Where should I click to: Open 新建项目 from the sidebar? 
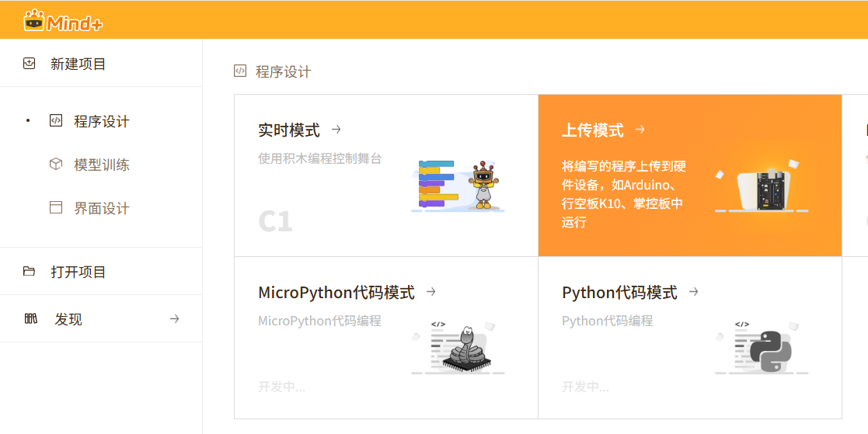click(78, 64)
